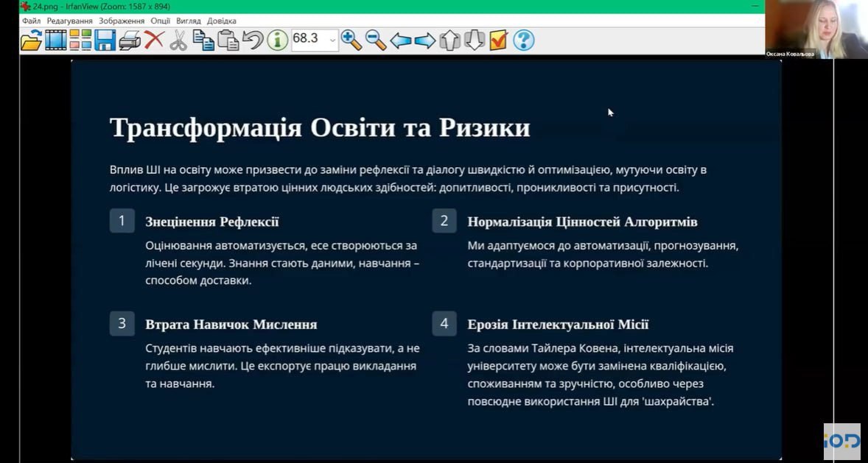Show thumbnails with the grid icon
The image size is (868, 463).
(x=80, y=40)
